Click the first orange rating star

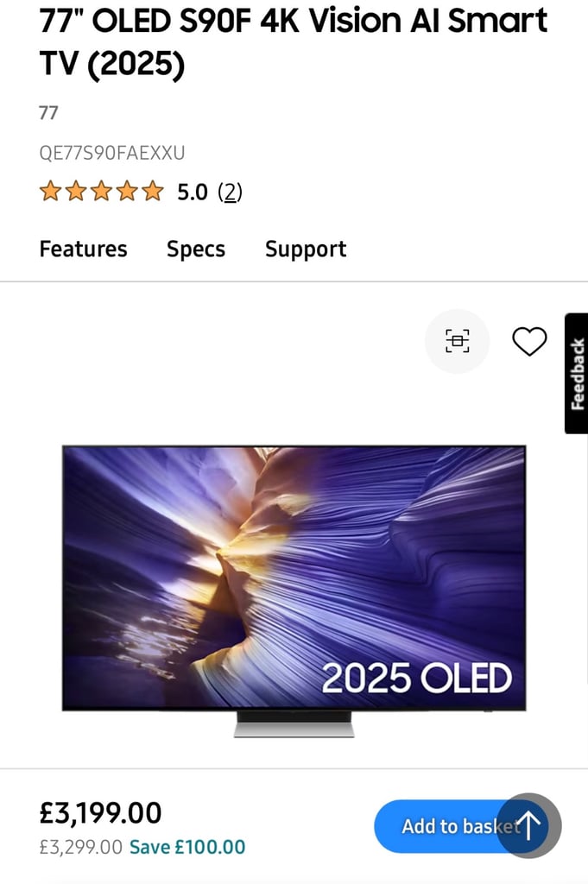coord(50,192)
